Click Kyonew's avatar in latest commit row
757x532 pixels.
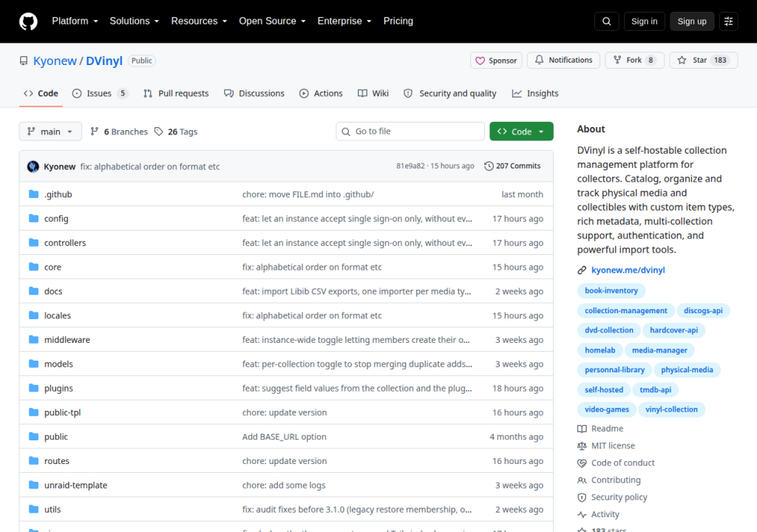(x=33, y=166)
